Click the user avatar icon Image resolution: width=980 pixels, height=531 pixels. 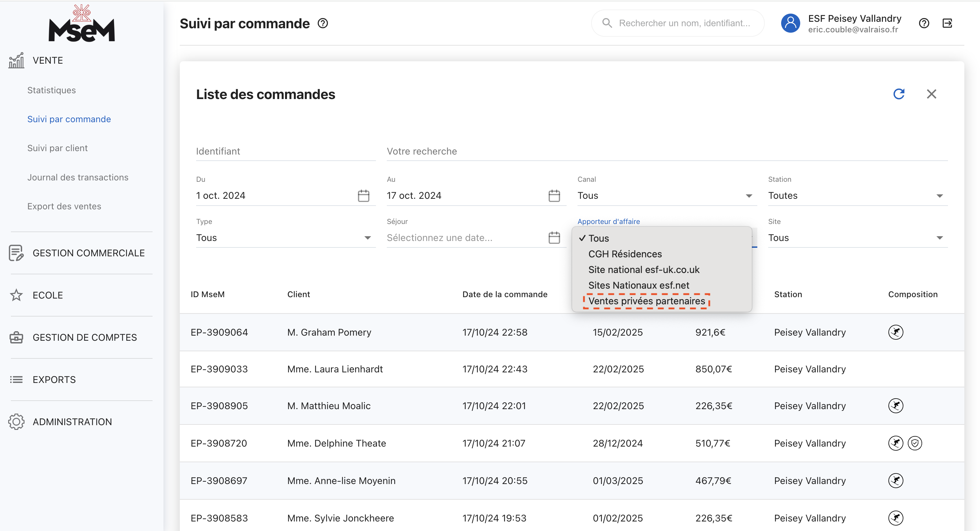(x=790, y=23)
